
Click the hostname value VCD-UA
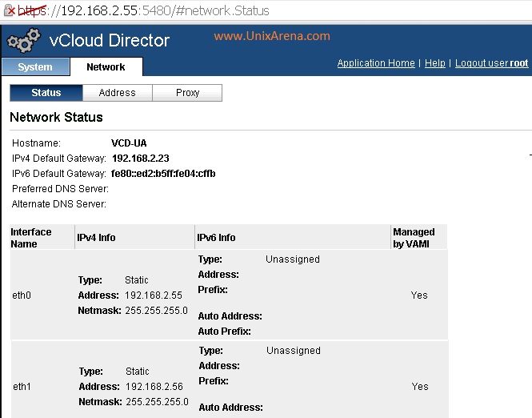tap(129, 143)
